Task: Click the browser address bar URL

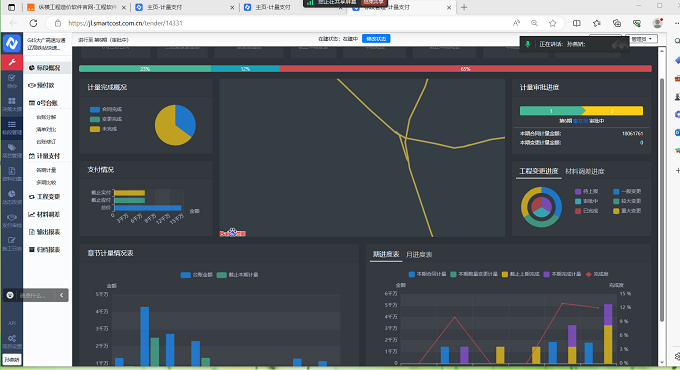Action: (x=125, y=23)
